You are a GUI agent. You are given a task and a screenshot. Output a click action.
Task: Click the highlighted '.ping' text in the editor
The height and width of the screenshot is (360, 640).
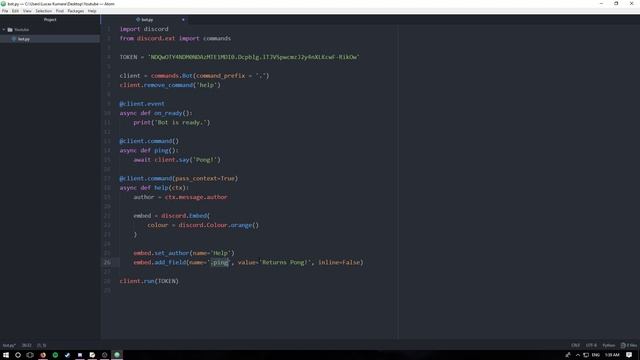(x=220, y=262)
